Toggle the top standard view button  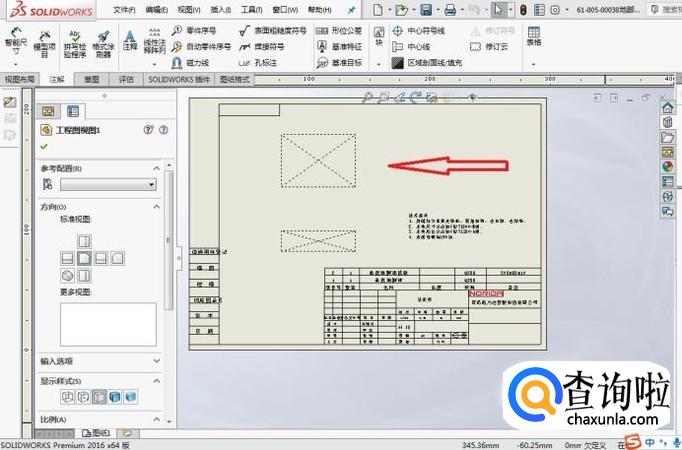84,241
